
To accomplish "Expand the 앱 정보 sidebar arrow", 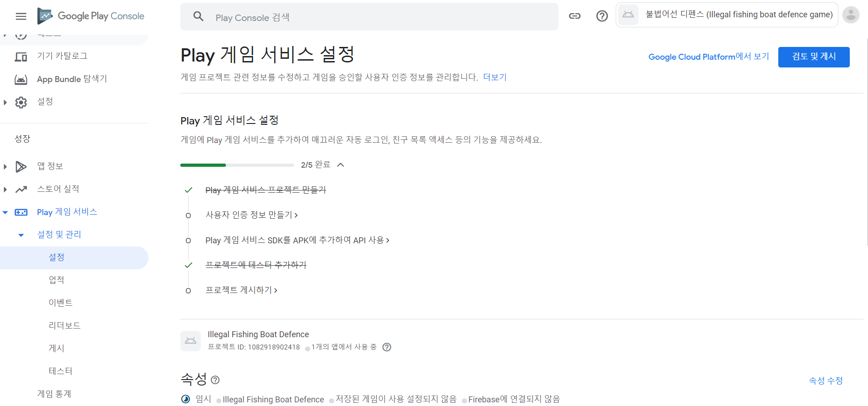I will pos(5,166).
